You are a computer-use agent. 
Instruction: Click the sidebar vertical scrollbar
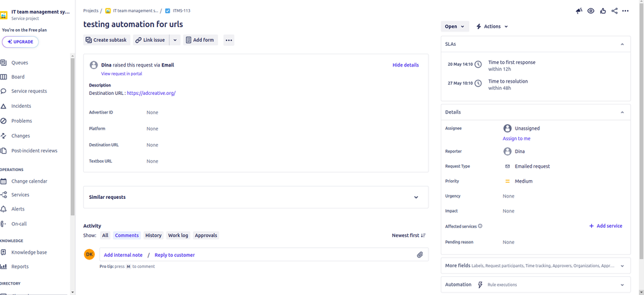(73, 137)
